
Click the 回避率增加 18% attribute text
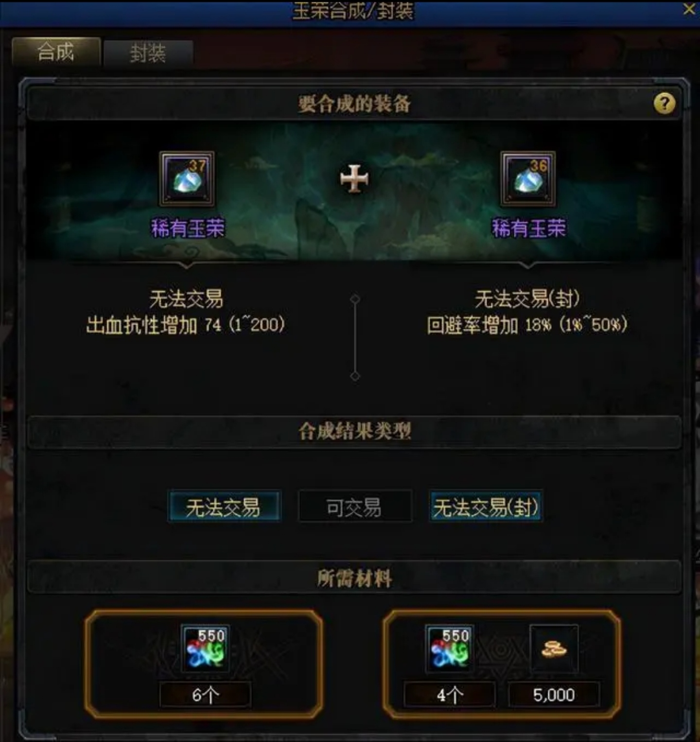point(527,325)
